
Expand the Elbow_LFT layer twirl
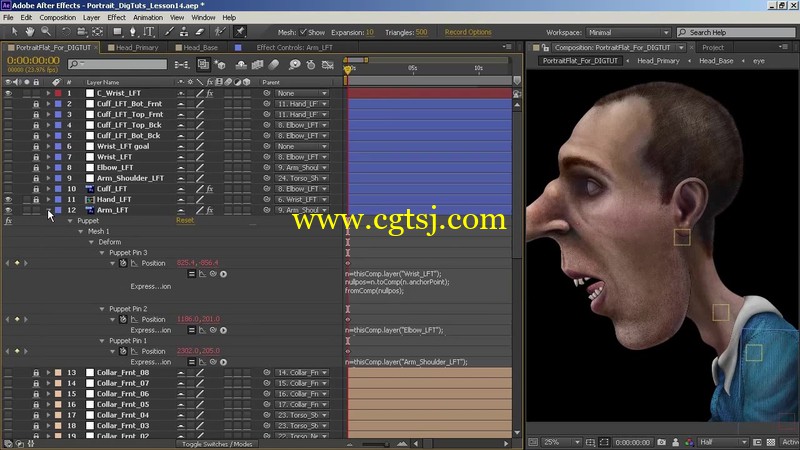pos(48,167)
